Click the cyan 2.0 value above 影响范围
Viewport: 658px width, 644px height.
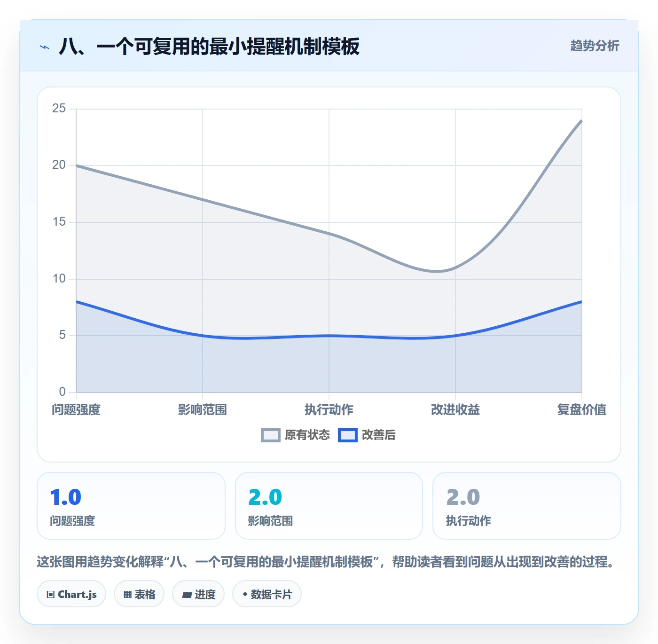(265, 497)
